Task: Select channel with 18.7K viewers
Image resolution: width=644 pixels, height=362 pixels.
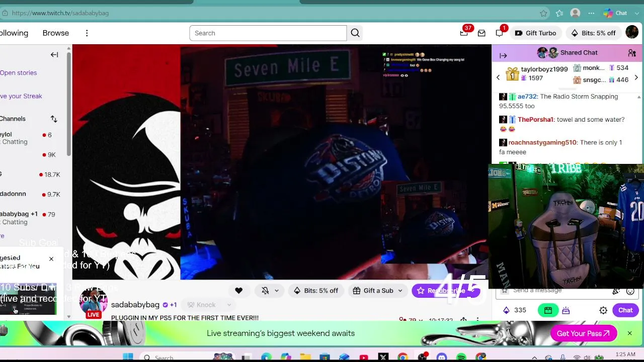Action: click(30, 174)
